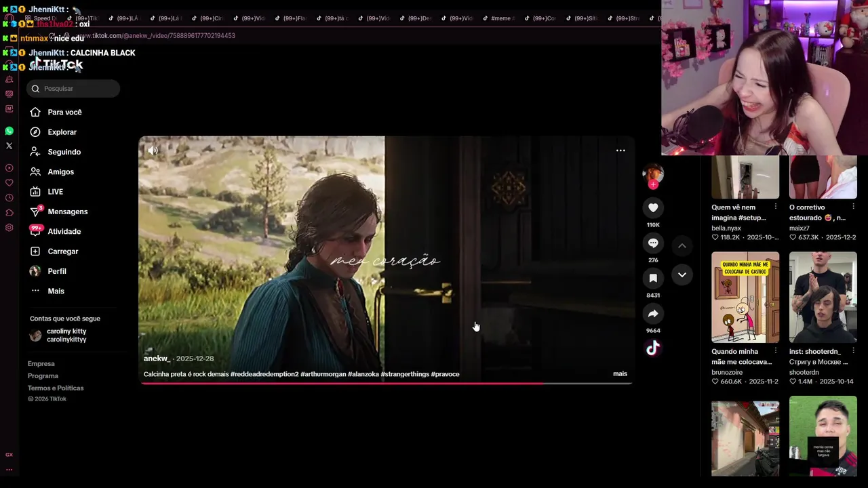
Task: Open browser settings gear in sidebar
Action: pyautogui.click(x=9, y=228)
